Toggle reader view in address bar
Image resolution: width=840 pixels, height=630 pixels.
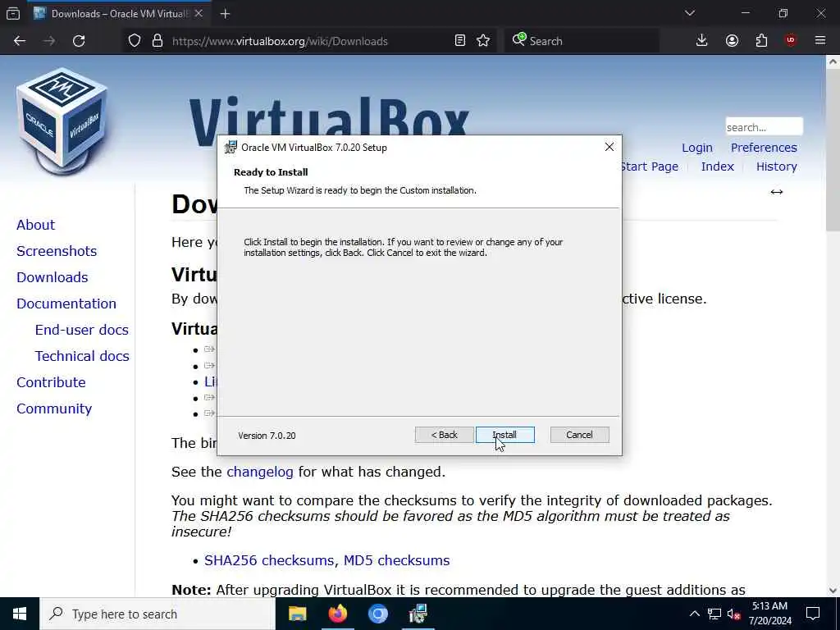coord(459,41)
